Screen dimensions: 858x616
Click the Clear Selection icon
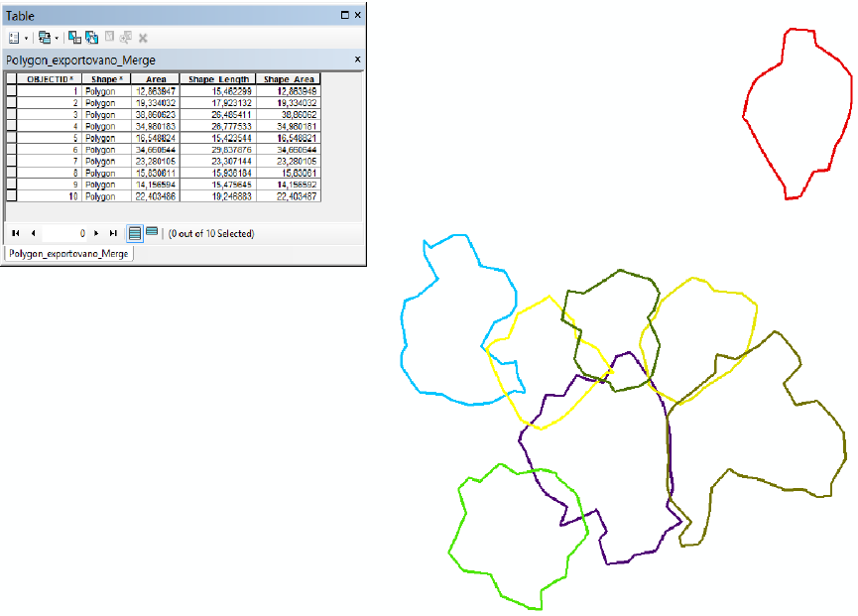tap(109, 37)
